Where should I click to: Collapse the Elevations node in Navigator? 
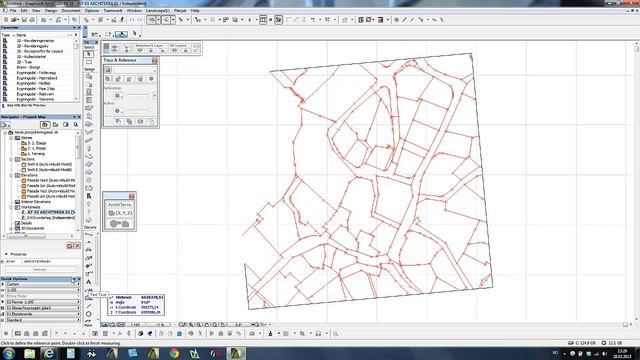point(11,175)
